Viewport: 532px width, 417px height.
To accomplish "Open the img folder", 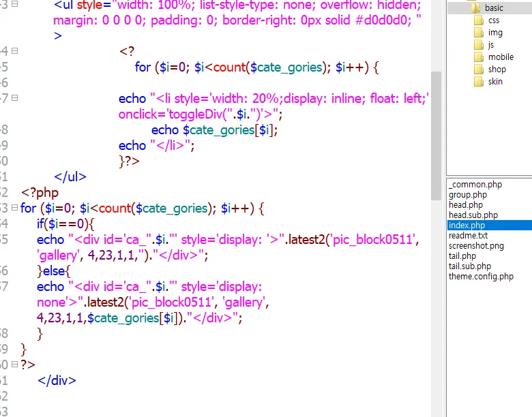I will point(495,33).
